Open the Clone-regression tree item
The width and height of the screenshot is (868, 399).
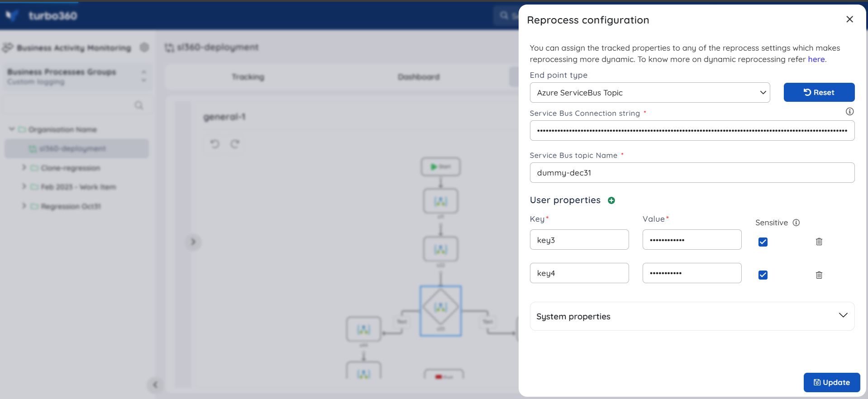point(71,168)
